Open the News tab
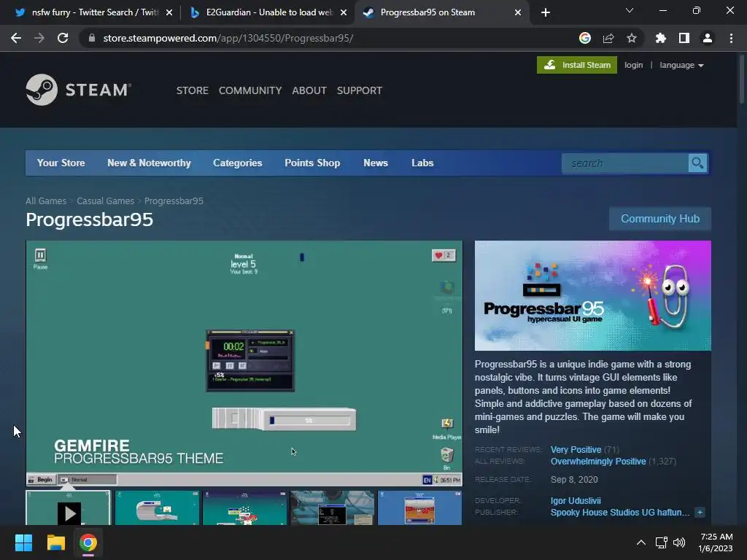The width and height of the screenshot is (747, 560). (376, 163)
